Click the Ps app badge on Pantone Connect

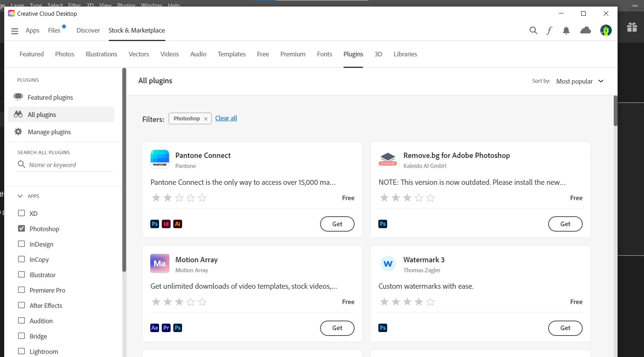point(155,224)
